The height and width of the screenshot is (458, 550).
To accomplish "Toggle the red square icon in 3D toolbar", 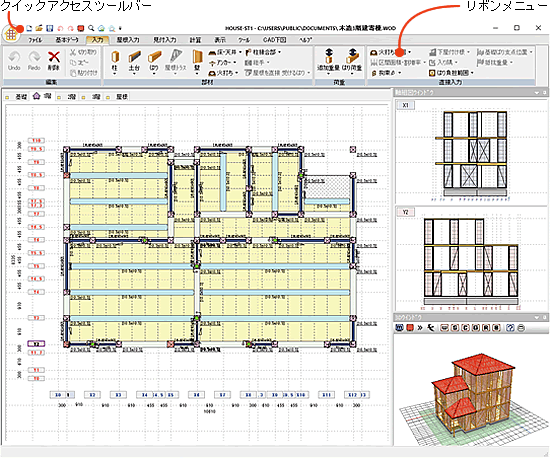I will tap(410, 328).
